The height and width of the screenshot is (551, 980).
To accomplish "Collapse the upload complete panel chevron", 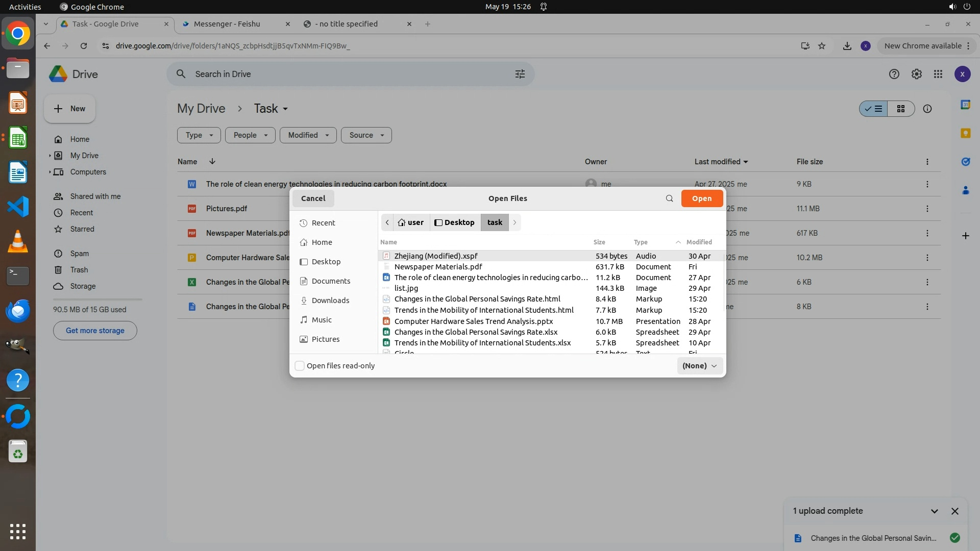I will [934, 511].
